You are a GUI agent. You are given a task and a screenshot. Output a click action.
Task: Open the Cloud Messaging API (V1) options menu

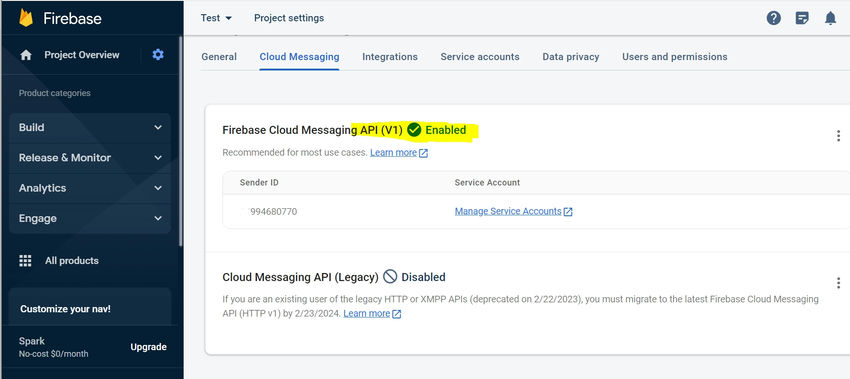click(838, 136)
